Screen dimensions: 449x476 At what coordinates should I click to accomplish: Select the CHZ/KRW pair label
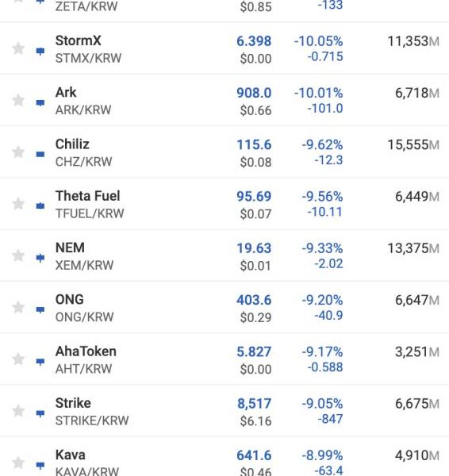pyautogui.click(x=84, y=162)
